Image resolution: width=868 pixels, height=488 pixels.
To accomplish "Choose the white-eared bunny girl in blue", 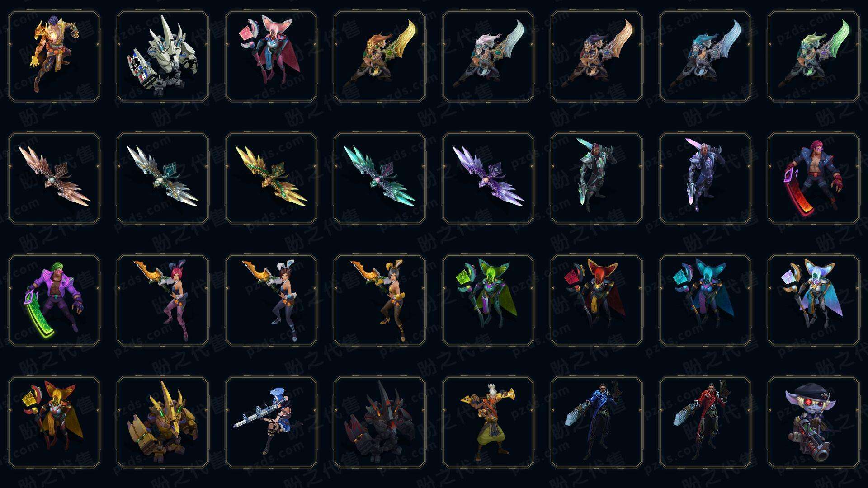I will coord(271,300).
